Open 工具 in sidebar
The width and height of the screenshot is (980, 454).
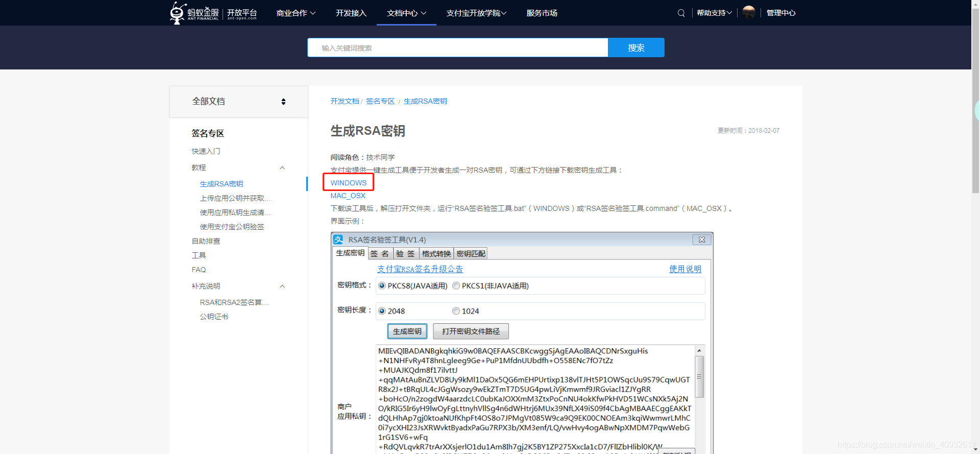199,255
